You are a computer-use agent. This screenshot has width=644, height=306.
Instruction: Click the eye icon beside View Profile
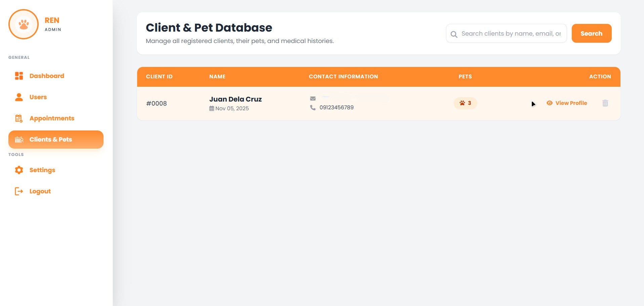tap(550, 103)
